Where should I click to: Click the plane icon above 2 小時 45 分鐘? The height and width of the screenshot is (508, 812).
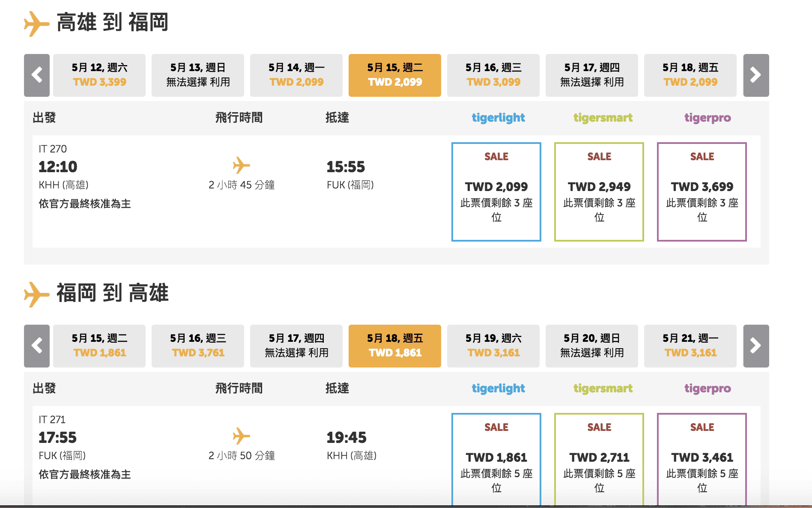pos(241,165)
